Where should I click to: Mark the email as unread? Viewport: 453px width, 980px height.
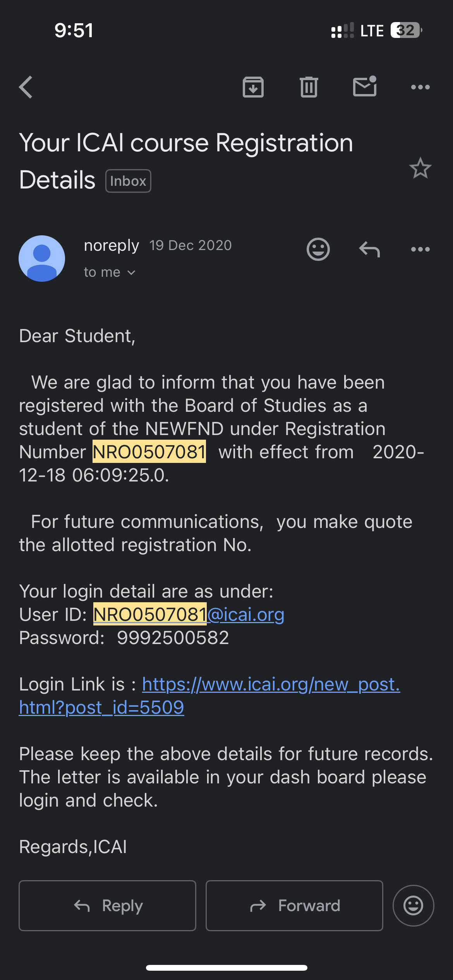coord(365,86)
